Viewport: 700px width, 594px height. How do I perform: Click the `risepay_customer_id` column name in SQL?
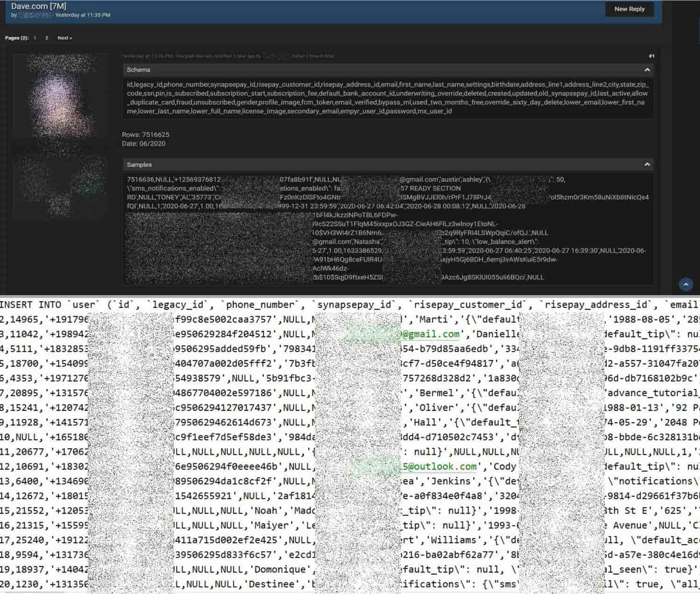(468, 305)
